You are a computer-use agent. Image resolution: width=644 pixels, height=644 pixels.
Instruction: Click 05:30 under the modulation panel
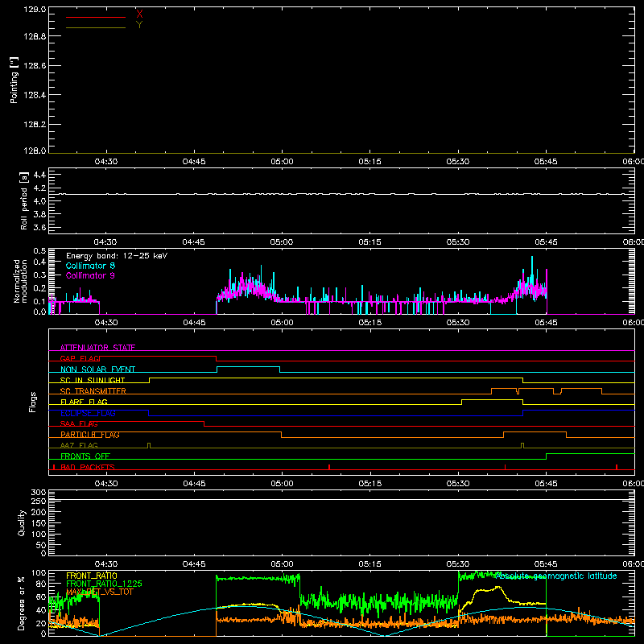(458, 323)
